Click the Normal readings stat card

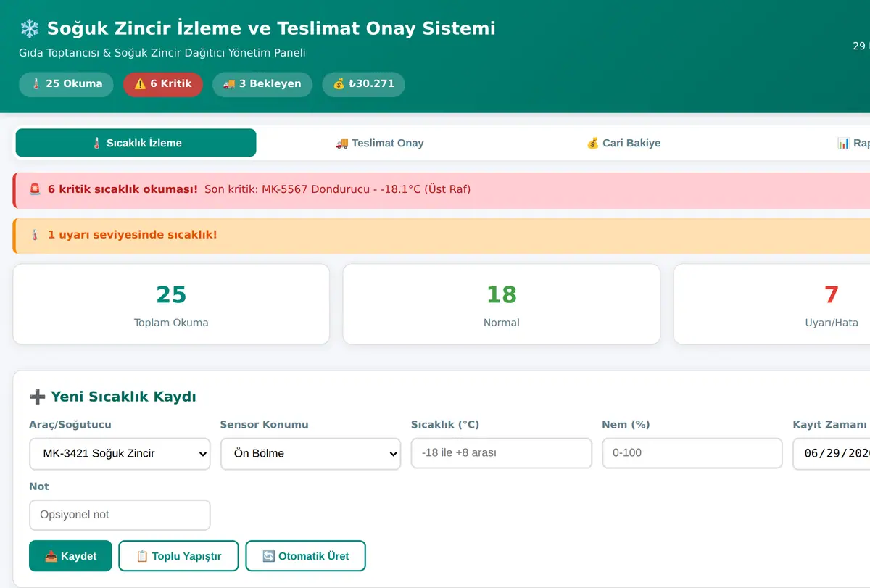[502, 304]
